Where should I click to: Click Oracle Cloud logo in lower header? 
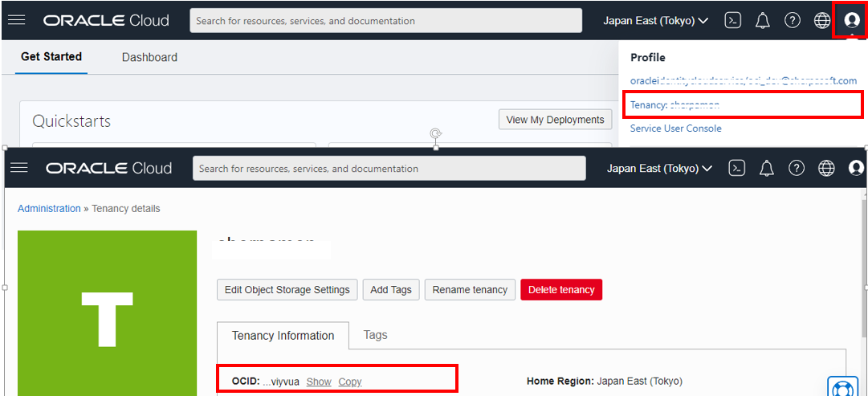click(109, 168)
